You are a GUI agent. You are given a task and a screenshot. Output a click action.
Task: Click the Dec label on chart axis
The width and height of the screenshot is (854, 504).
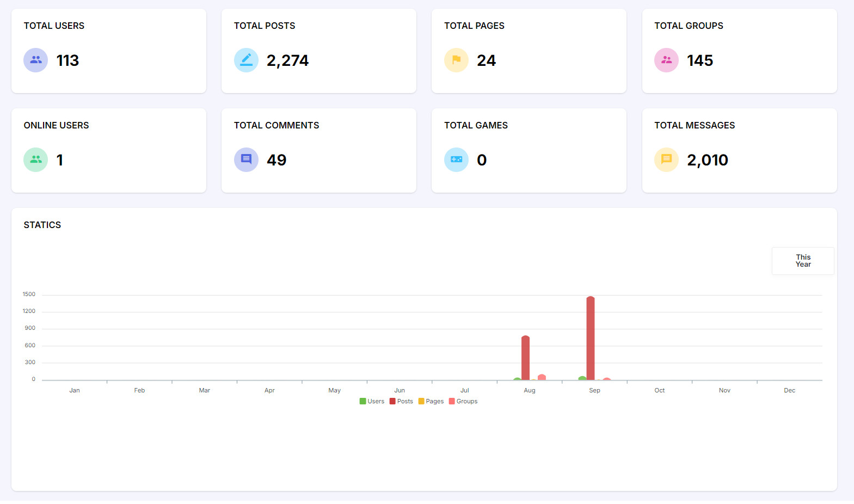click(790, 390)
